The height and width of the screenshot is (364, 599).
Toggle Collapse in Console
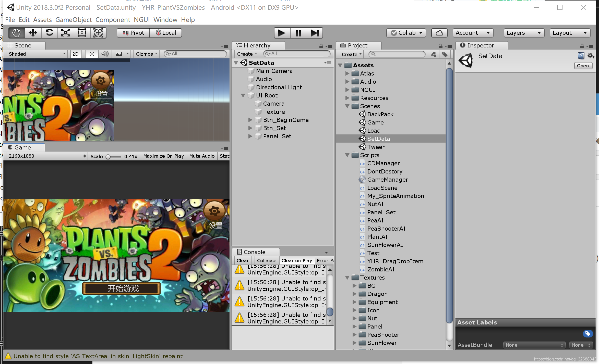(267, 261)
